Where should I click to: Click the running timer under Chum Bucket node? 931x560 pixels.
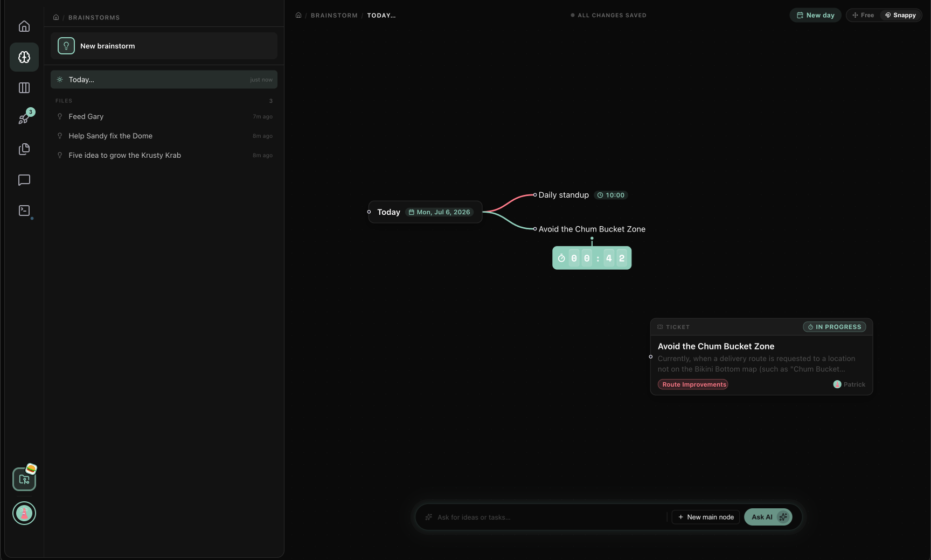592,258
